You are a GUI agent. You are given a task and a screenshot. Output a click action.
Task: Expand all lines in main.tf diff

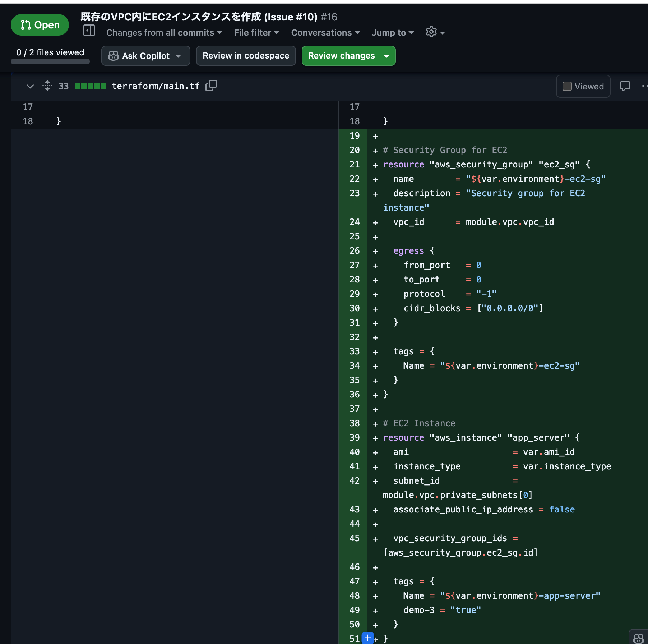(47, 86)
